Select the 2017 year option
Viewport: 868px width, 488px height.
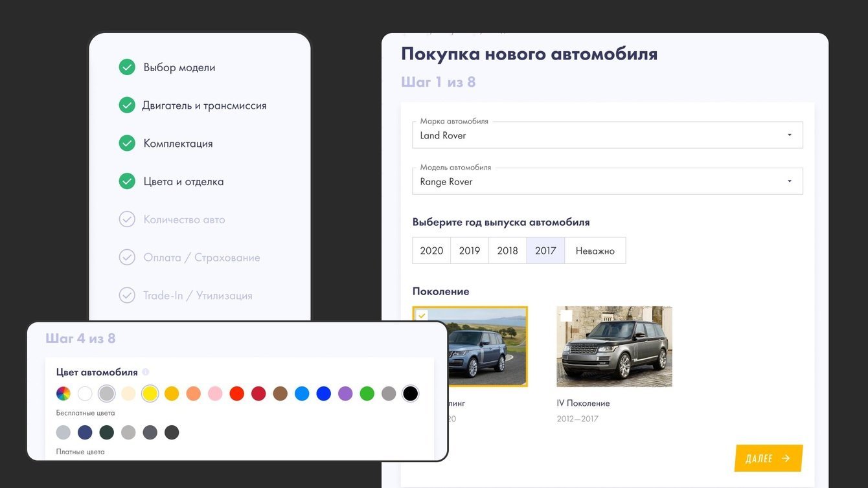click(x=545, y=250)
